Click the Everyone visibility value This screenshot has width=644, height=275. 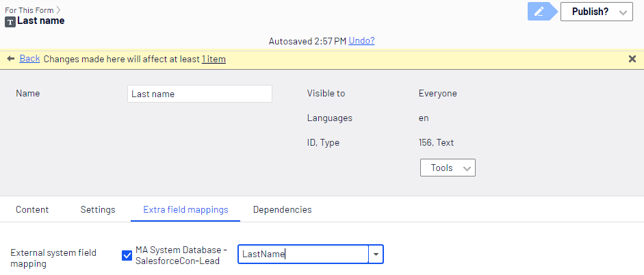click(438, 94)
